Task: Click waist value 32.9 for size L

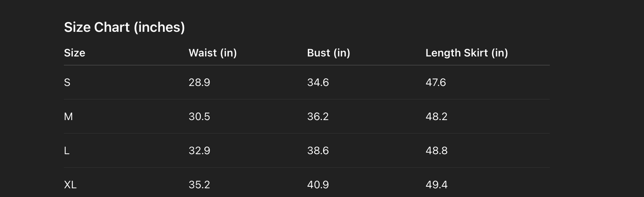Action: tap(199, 151)
